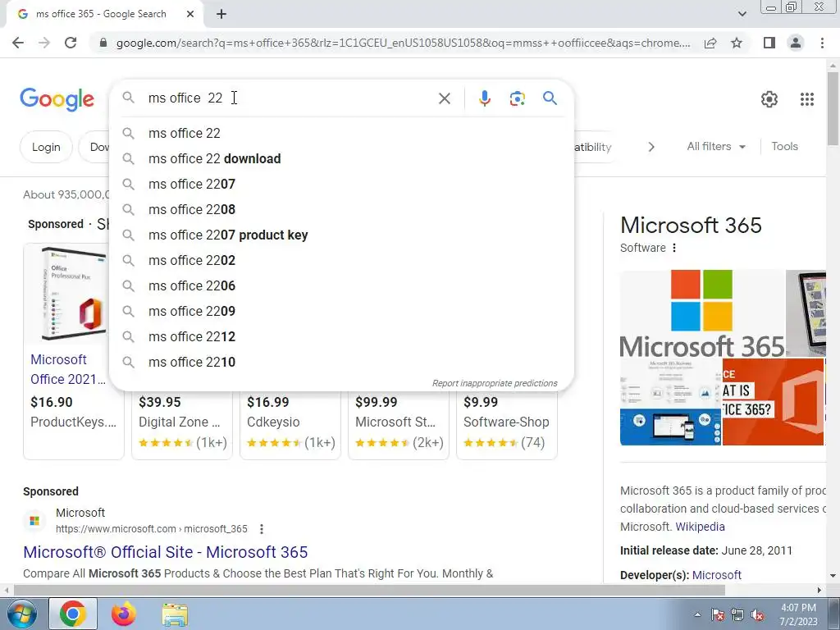Click the vertical scrollbar thumb
Image resolution: width=840 pixels, height=630 pixels.
(x=833, y=107)
